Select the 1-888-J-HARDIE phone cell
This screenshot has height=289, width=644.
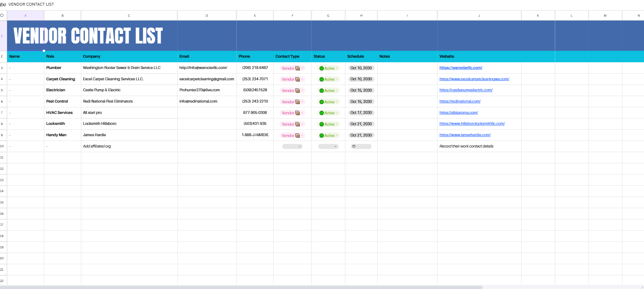tap(255, 135)
